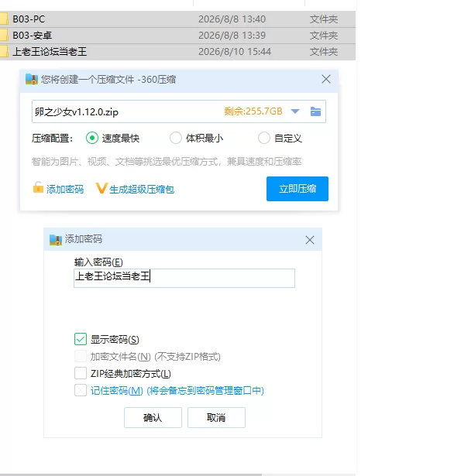Open the 生成超级压缩包 link
The image size is (454, 476).
[x=142, y=189]
